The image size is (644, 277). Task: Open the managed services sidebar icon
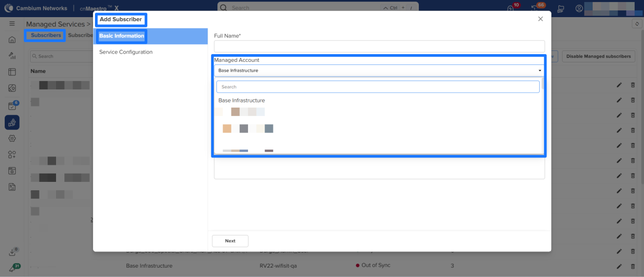(12, 122)
